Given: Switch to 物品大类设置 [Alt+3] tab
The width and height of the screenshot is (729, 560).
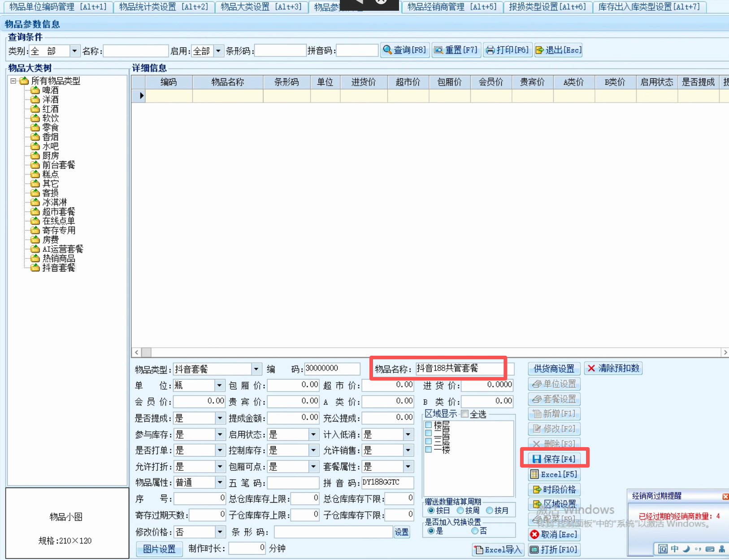Looking at the screenshot, I should tap(261, 7).
